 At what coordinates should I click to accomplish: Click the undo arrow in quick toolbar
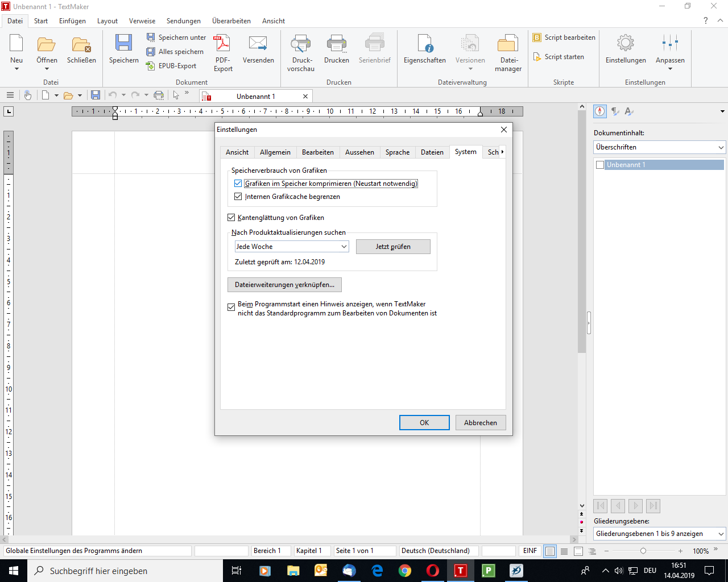(113, 95)
